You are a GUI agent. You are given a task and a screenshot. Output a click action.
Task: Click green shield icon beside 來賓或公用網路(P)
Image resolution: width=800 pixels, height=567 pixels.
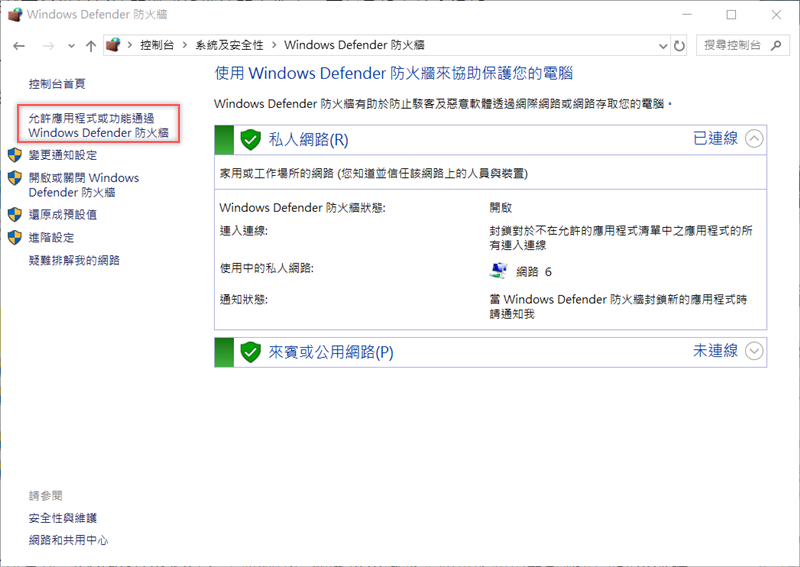(250, 352)
